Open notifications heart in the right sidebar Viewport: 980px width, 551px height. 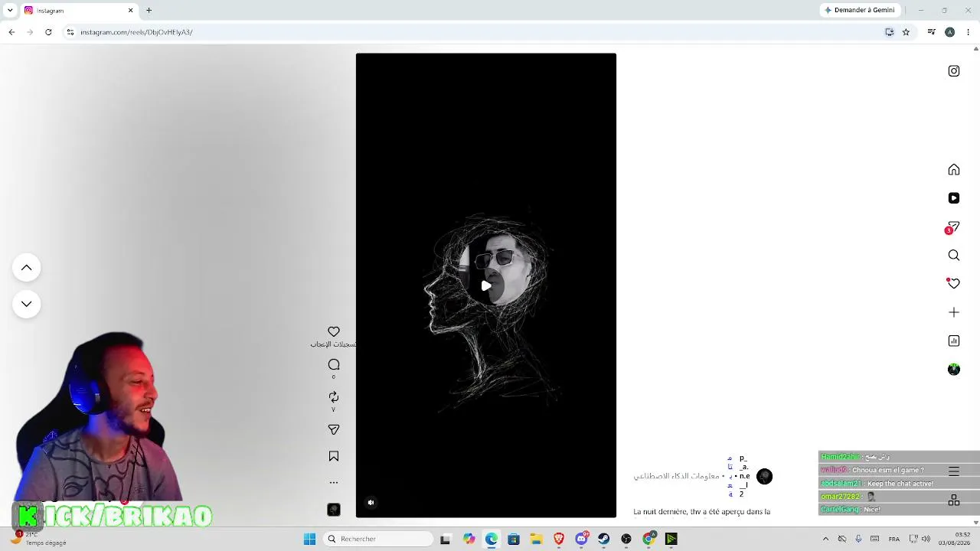(954, 283)
